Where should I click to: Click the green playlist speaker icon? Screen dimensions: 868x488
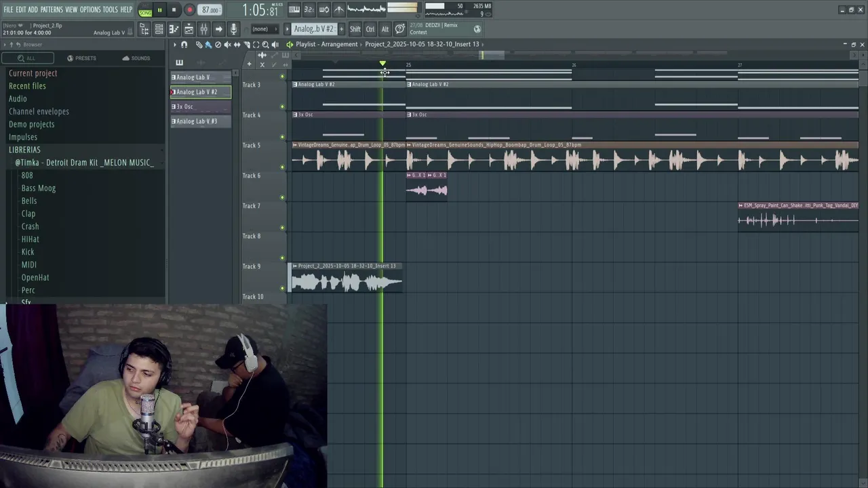tap(290, 45)
